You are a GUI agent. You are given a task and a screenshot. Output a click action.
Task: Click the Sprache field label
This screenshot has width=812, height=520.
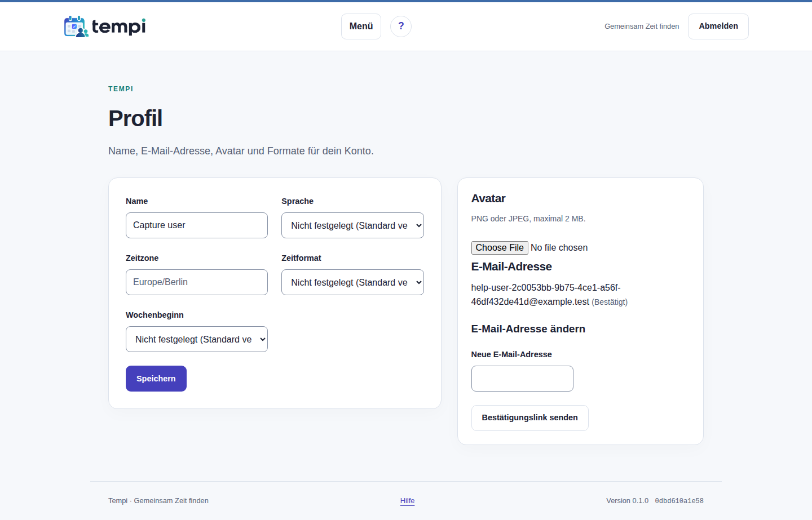pos(297,201)
